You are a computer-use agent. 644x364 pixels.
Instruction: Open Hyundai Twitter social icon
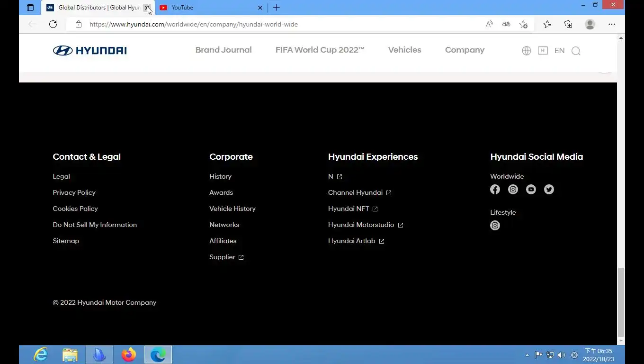tap(549, 190)
